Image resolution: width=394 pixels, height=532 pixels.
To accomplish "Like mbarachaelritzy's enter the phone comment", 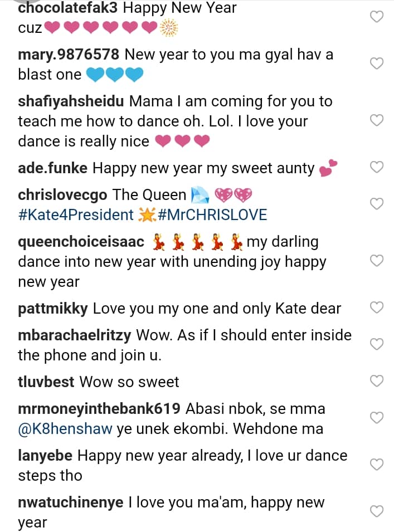I will coord(377,344).
